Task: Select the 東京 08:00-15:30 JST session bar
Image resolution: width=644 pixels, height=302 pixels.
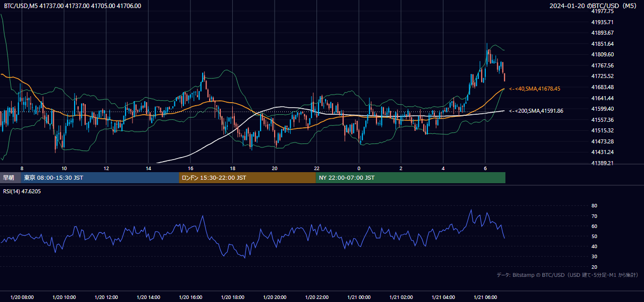Action: (100, 178)
